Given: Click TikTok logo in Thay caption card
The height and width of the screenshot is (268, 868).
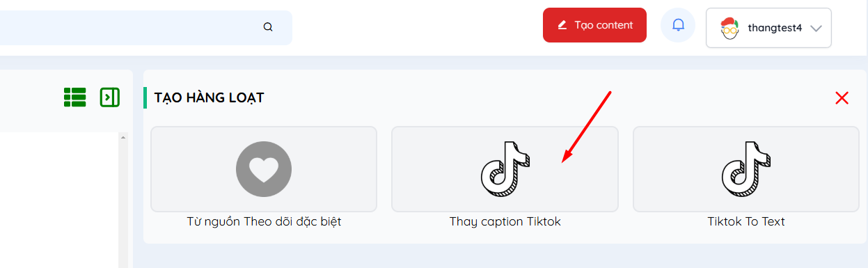Looking at the screenshot, I should click(505, 169).
